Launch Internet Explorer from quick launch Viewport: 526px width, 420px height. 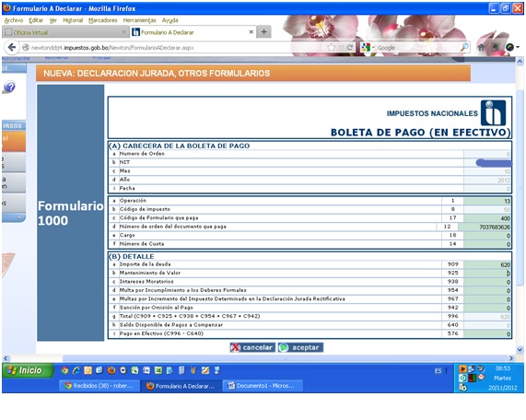(76, 370)
